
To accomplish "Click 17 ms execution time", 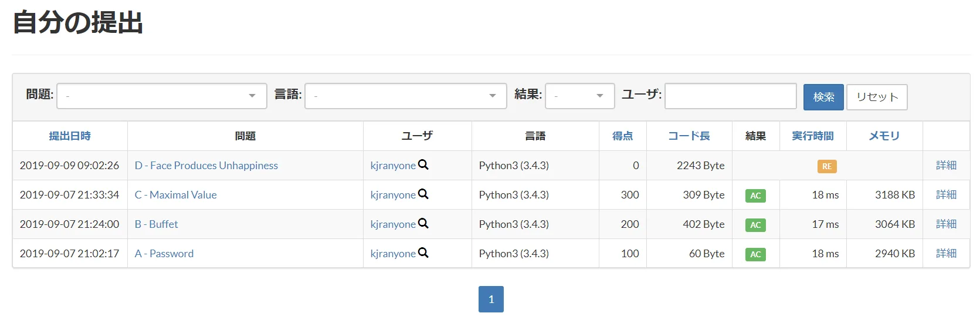I will click(x=825, y=224).
